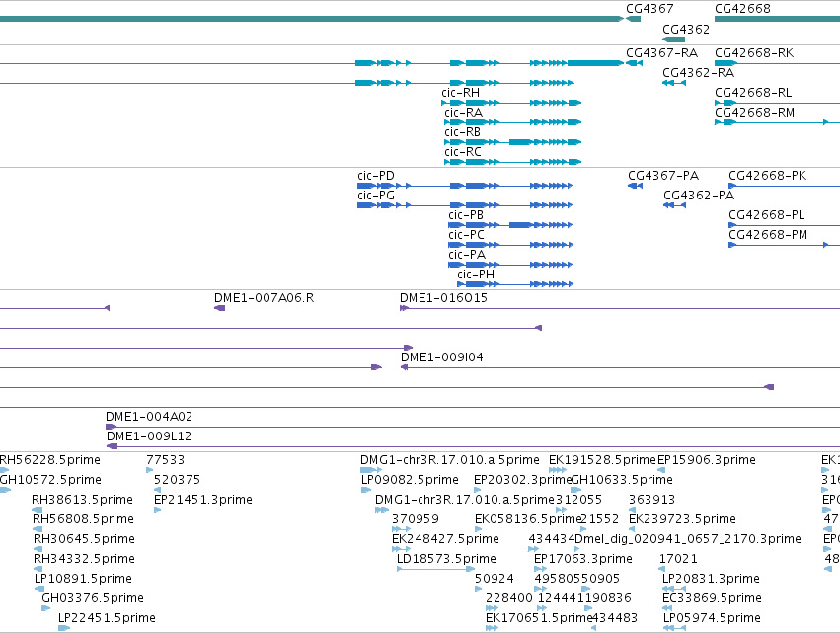Select the CG4362 gene glyph bar

point(673,40)
